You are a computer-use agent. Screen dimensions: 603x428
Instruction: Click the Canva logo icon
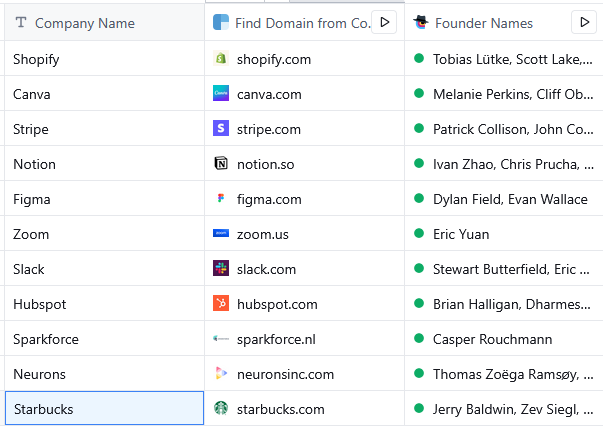click(221, 93)
